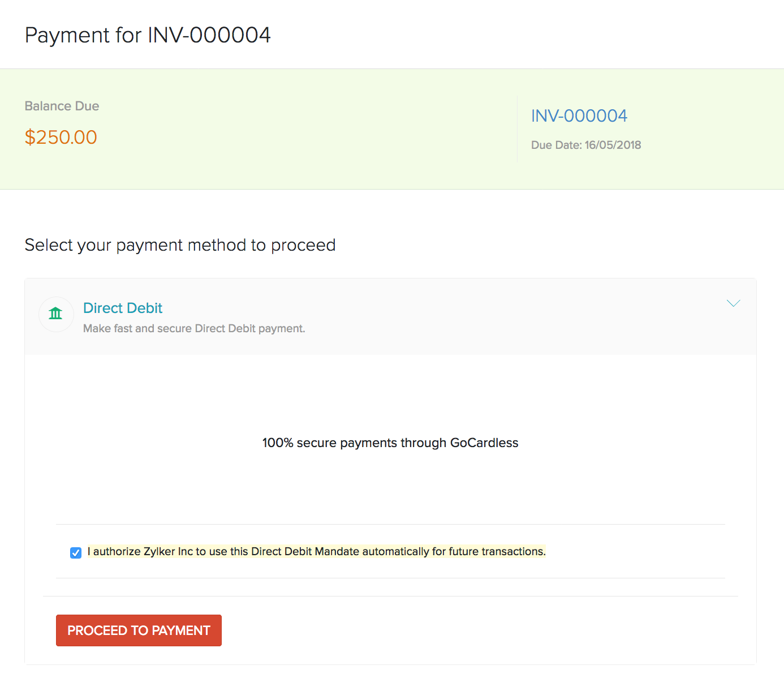This screenshot has width=784, height=678.
Task: Click the 'Payment for INV-000004' page heading
Action: tap(148, 35)
